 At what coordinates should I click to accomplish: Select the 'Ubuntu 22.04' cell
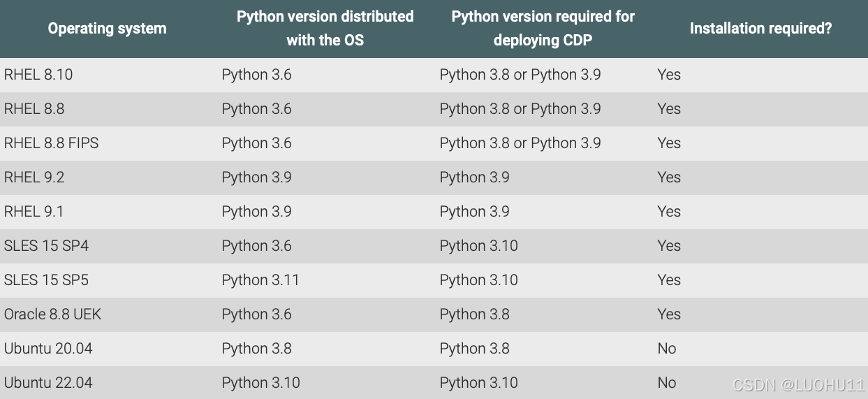coord(48,383)
